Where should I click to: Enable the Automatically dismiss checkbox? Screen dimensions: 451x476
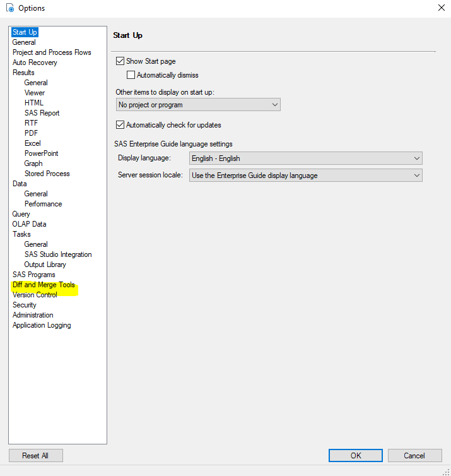(131, 75)
